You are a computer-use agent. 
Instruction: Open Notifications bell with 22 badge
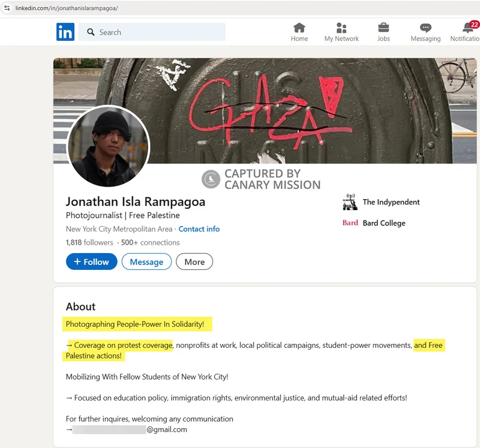point(466,32)
